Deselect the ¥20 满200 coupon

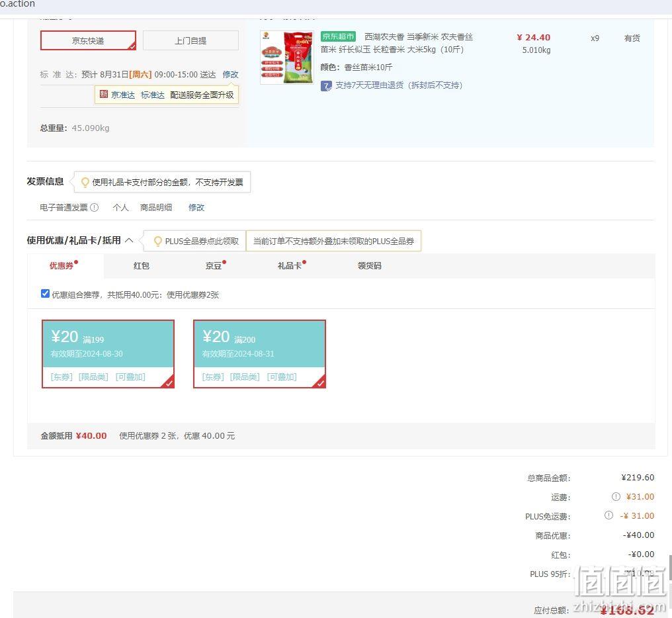point(260,354)
